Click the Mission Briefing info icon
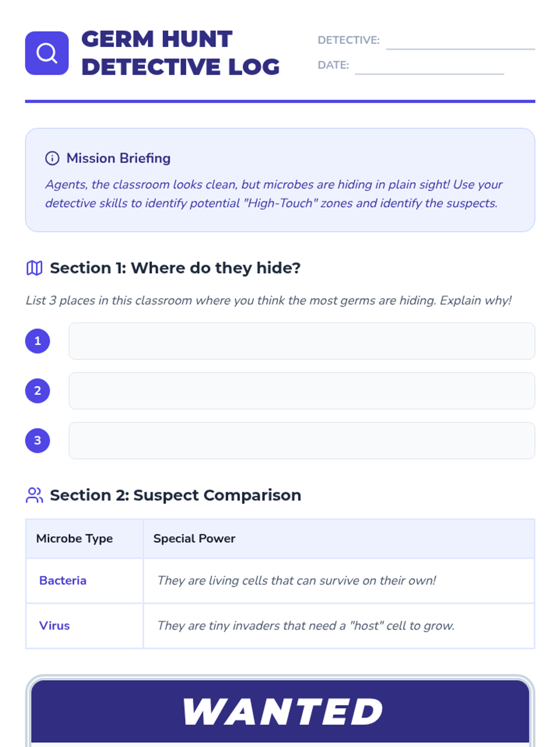560x747 pixels. [x=52, y=158]
